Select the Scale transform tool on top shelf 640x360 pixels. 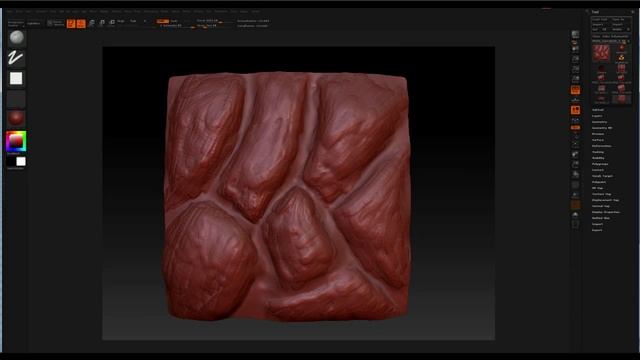(x=102, y=23)
